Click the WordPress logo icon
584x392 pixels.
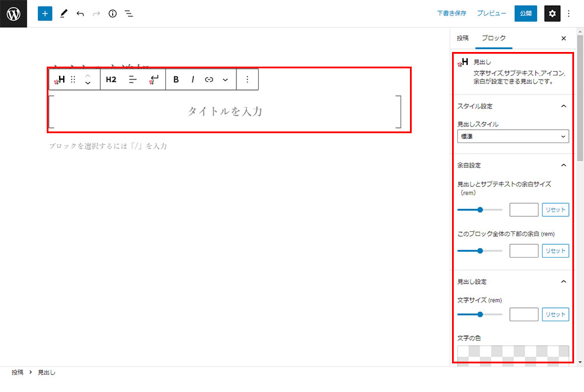pos(13,13)
